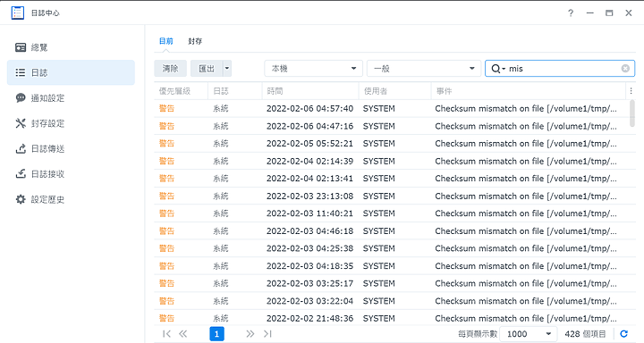
Task: Select log entry at 2022-02-04 02:14:39
Action: [x=392, y=162]
